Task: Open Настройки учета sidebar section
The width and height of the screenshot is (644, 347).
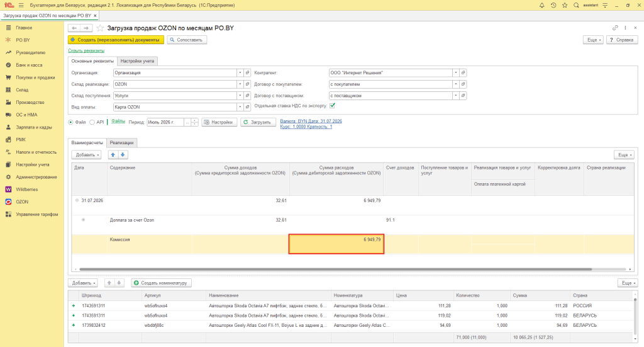Action: 33,164
